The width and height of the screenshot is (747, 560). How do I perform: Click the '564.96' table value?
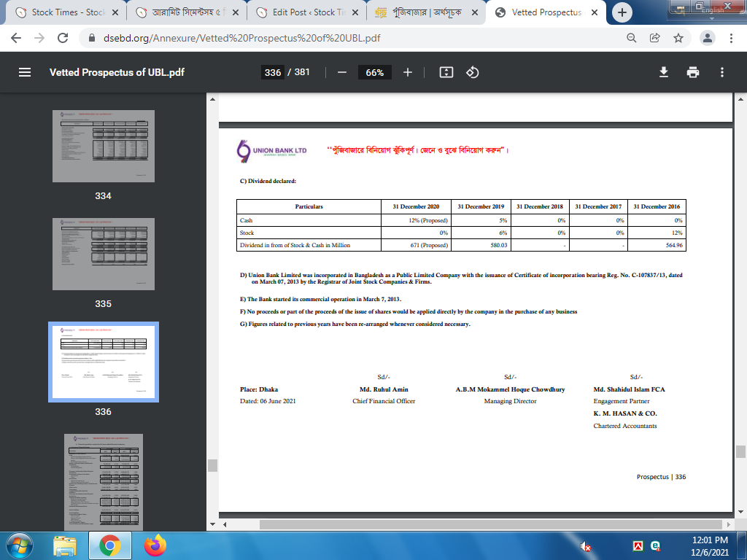coord(674,245)
